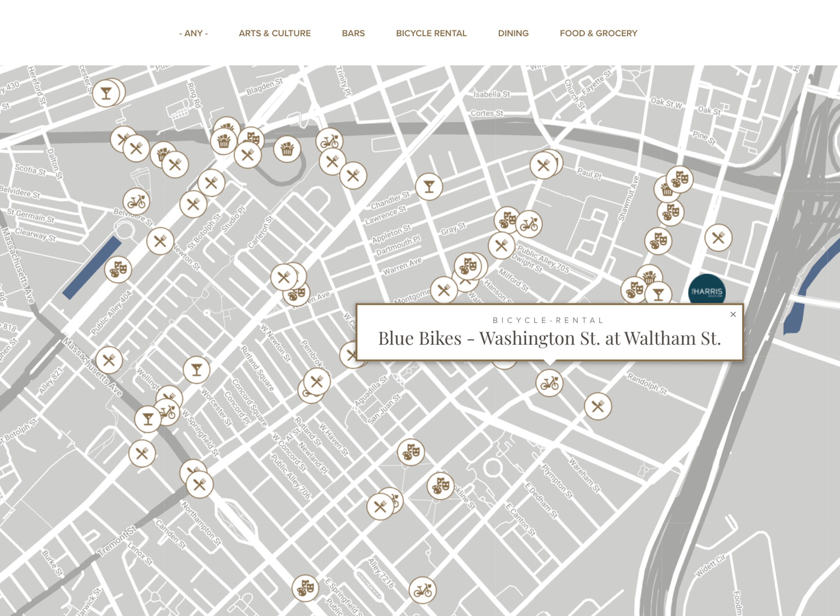The image size is (840, 616).
Task: Filter by Bicycle Rental category
Action: coord(431,33)
